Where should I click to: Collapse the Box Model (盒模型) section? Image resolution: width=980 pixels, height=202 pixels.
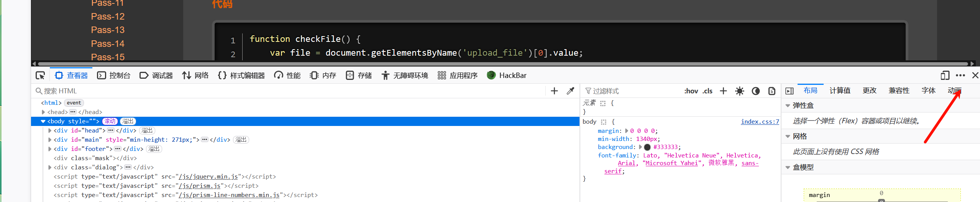point(788,167)
